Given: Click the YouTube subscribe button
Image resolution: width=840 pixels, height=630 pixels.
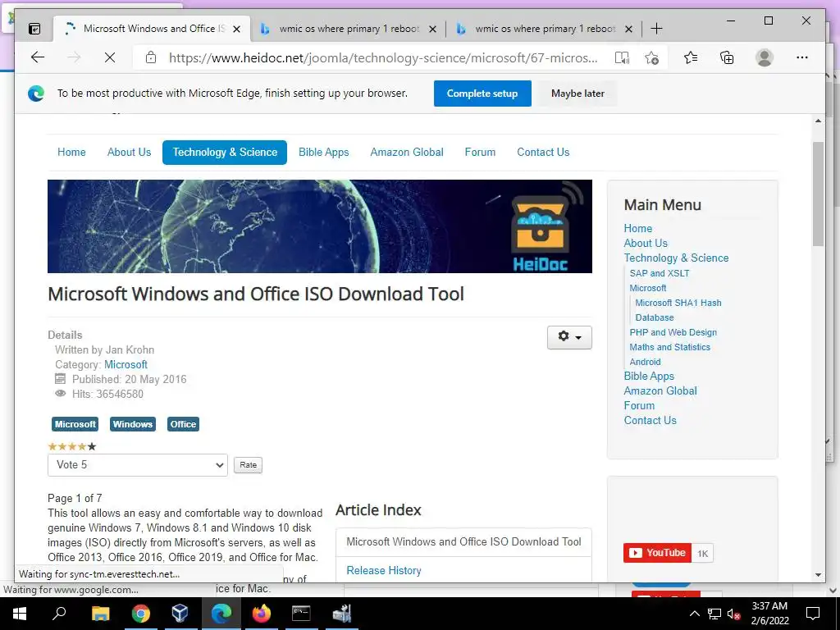Looking at the screenshot, I should [x=657, y=553].
